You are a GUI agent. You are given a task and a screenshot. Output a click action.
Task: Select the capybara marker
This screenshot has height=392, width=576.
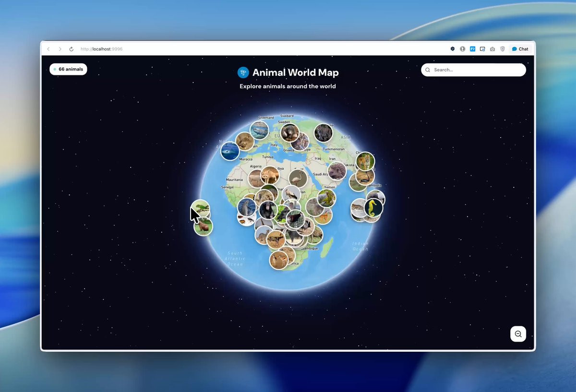[203, 226]
